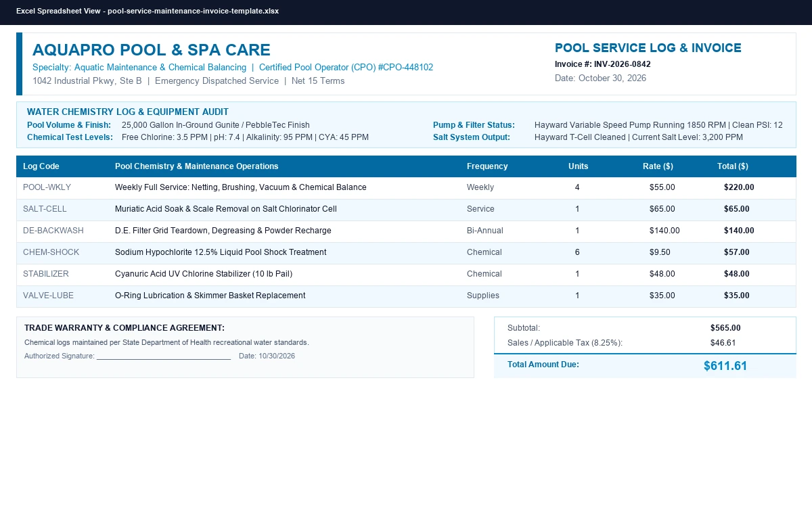The image size is (812, 514).
Task: Select the $65.00 rate cell in the SALT-CELL row
Action: point(662,209)
